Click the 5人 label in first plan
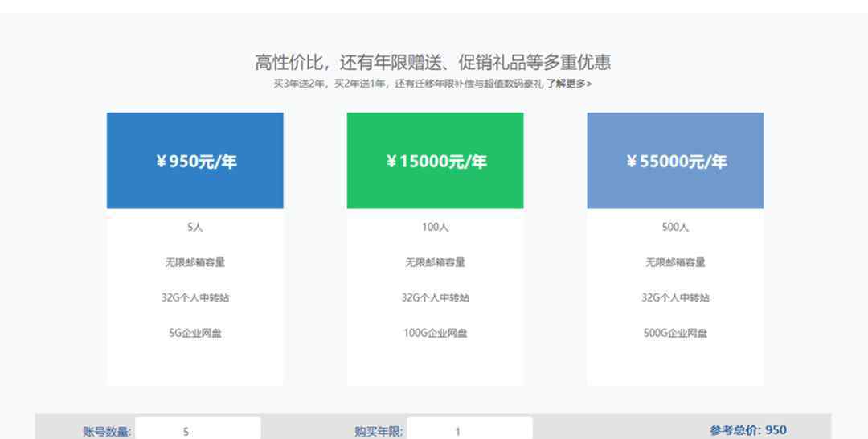The height and width of the screenshot is (439, 868). [x=194, y=227]
